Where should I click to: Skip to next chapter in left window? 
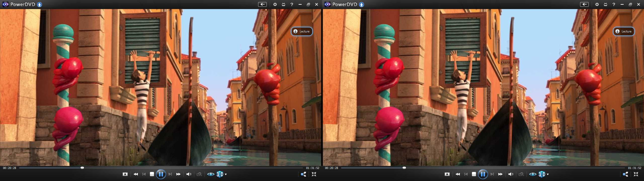point(170,174)
